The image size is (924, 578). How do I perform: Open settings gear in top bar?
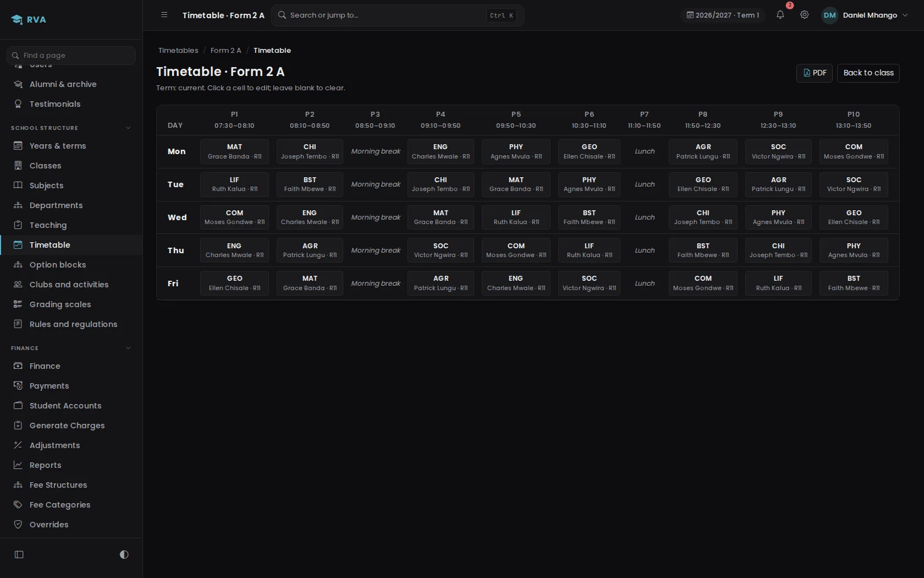804,15
